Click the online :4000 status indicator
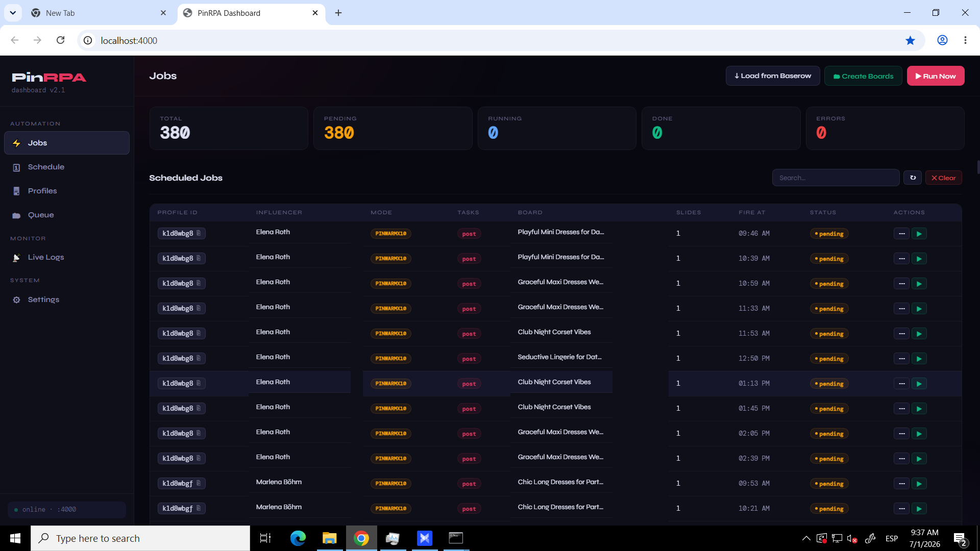 point(67,510)
